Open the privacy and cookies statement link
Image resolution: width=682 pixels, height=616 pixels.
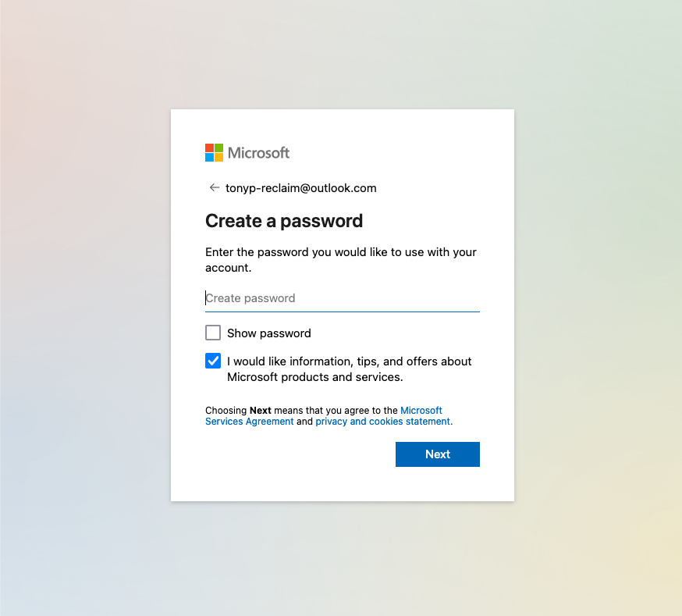point(384,422)
